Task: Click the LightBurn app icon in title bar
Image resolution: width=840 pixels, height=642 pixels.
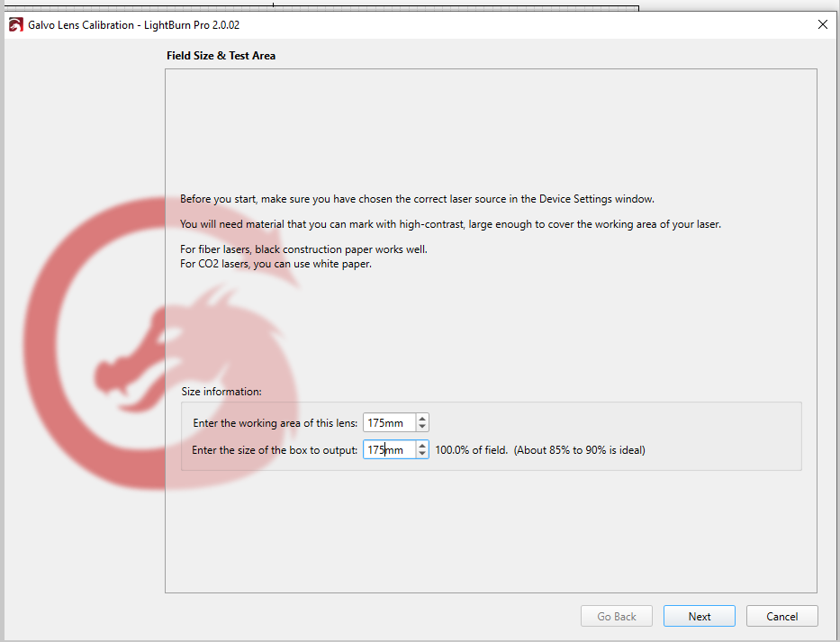Action: [15, 25]
